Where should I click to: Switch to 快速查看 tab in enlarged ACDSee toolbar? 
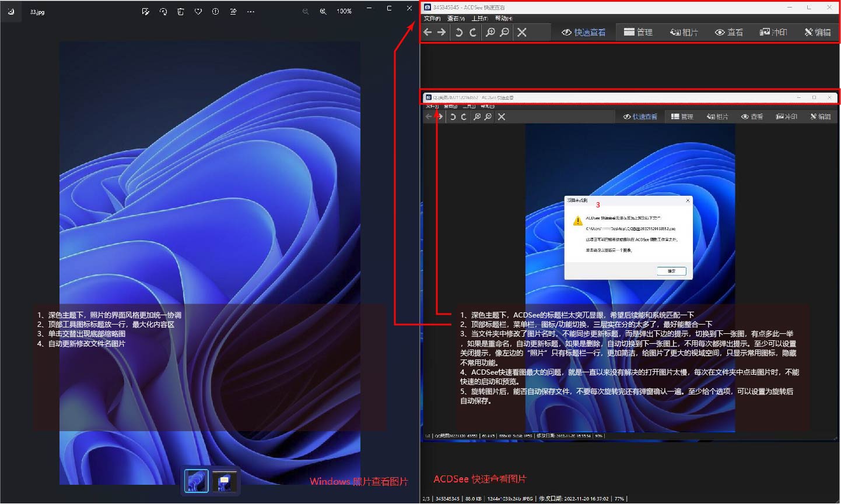click(x=584, y=33)
